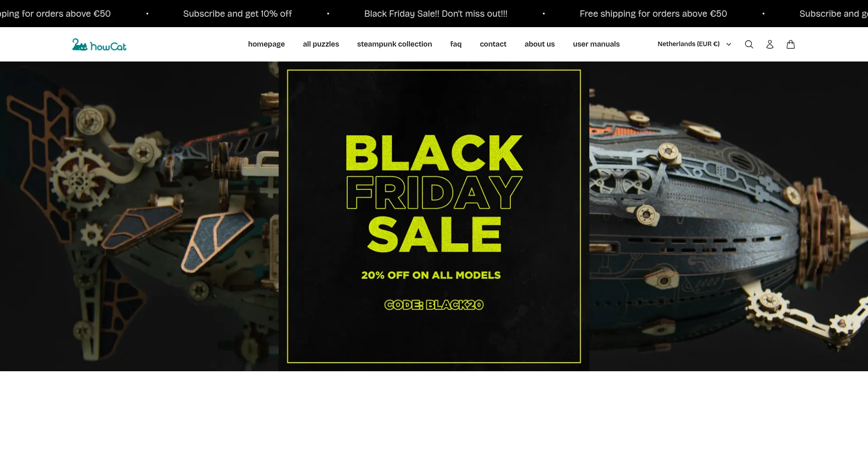Open the contact page

[x=493, y=44]
